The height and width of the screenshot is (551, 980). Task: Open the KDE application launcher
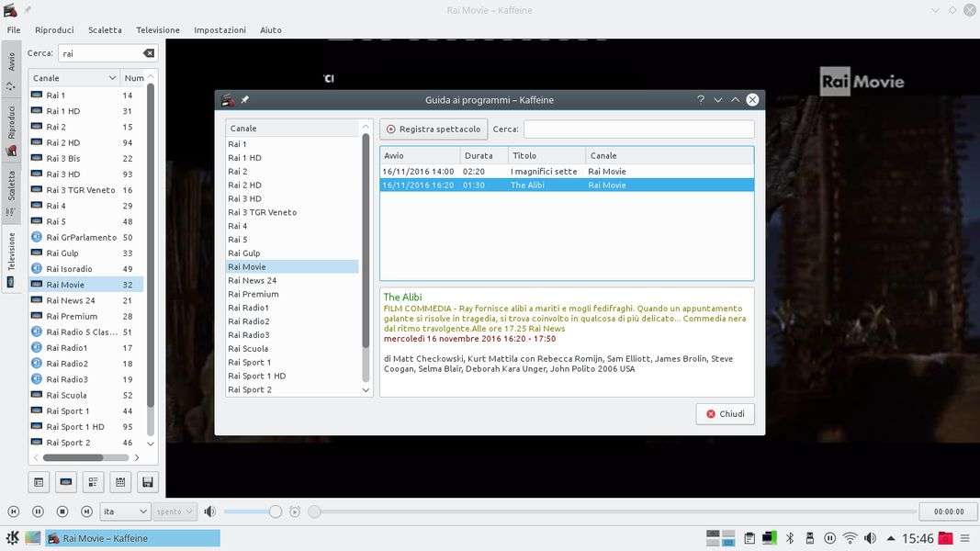[13, 538]
